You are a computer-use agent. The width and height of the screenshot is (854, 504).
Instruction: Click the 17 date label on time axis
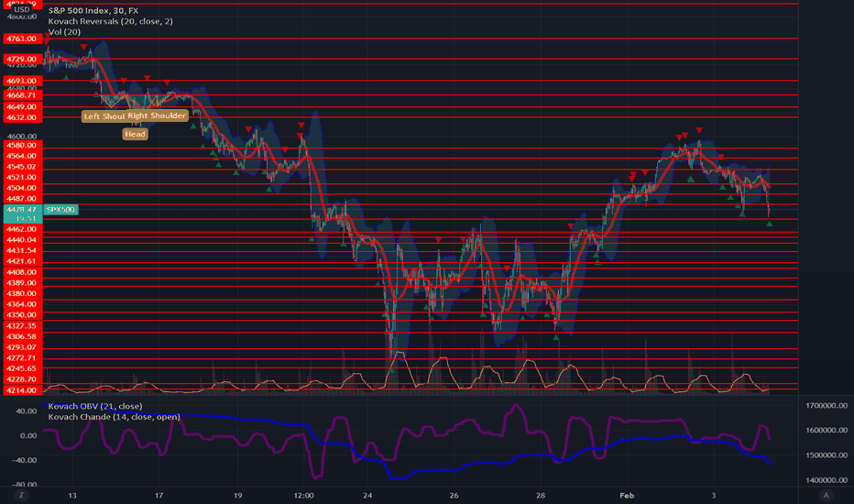pyautogui.click(x=159, y=495)
